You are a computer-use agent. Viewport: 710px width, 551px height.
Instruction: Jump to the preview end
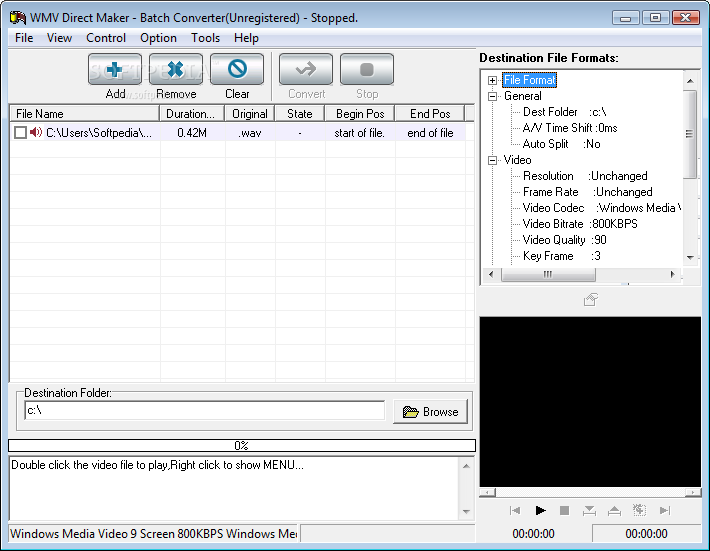coord(664,510)
